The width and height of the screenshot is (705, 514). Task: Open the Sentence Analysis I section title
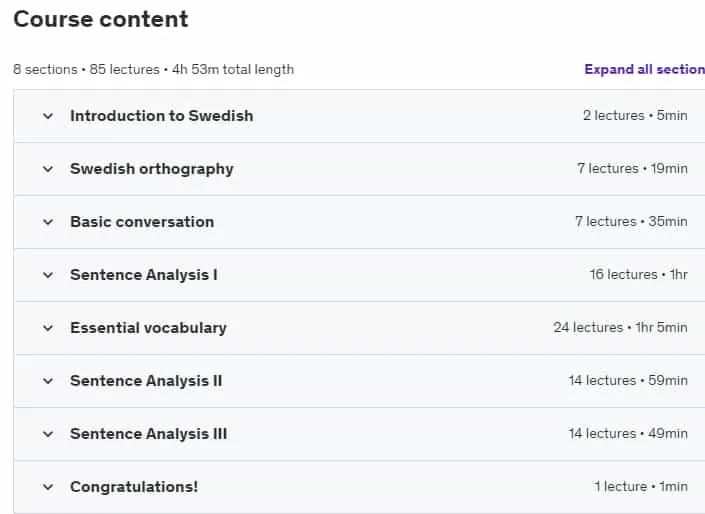(x=143, y=275)
